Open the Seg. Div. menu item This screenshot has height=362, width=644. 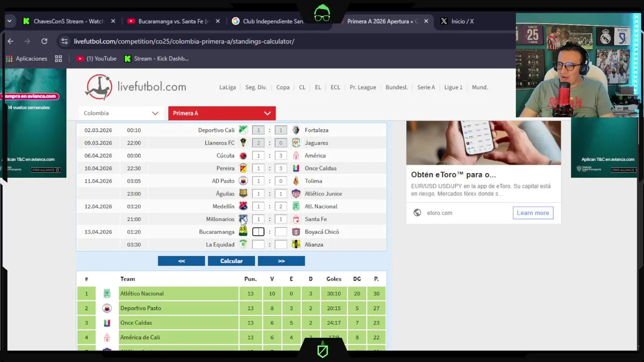click(256, 87)
